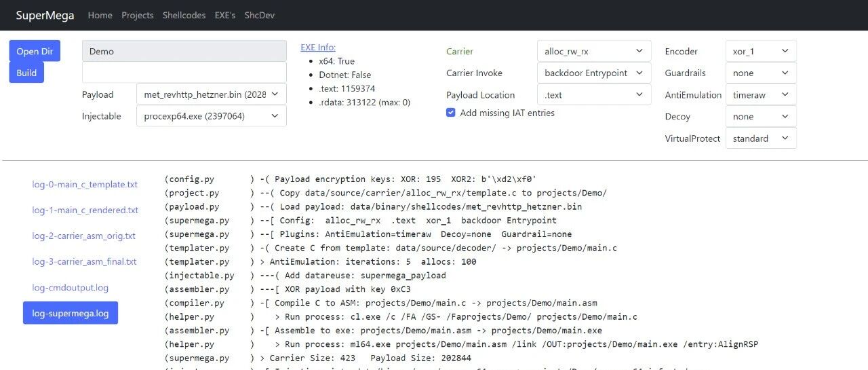868x370 pixels.
Task: Click log line 'Assemble to exe'
Action: pos(383,331)
